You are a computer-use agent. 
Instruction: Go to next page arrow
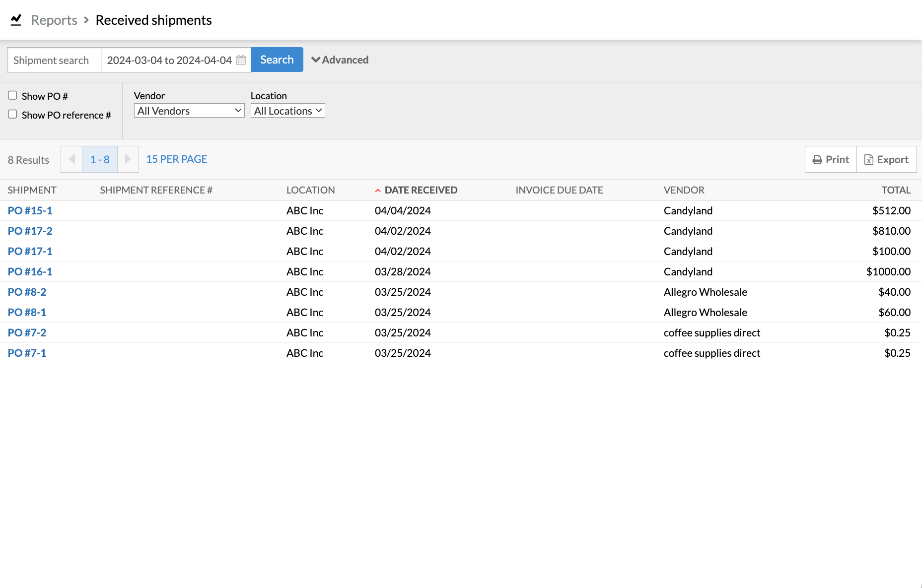[x=128, y=159]
